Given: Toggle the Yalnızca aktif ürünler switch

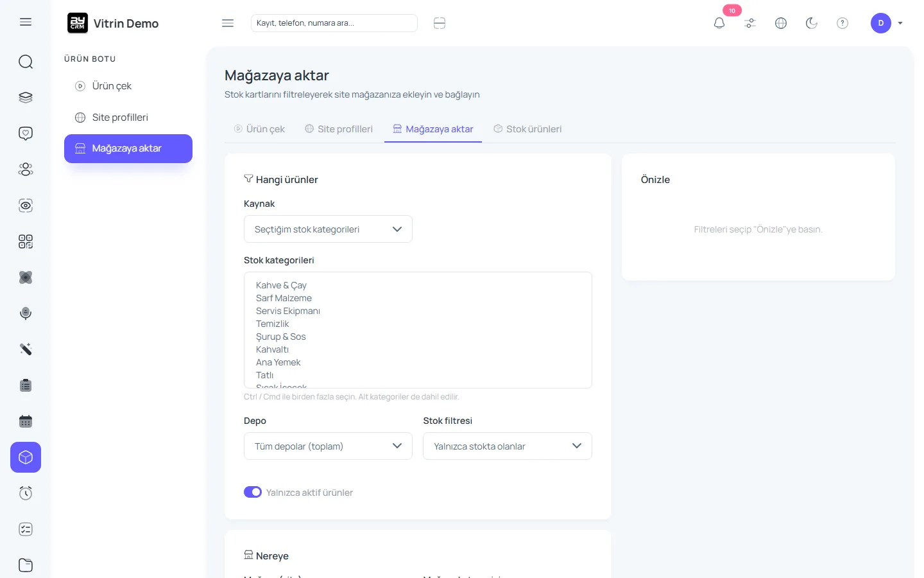Looking at the screenshot, I should pyautogui.click(x=253, y=492).
